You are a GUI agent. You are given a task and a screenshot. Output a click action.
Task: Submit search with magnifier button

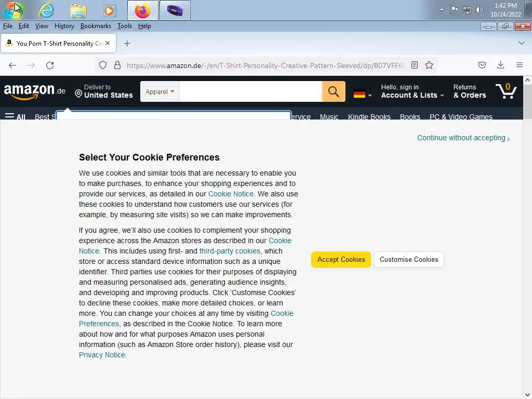pos(334,91)
